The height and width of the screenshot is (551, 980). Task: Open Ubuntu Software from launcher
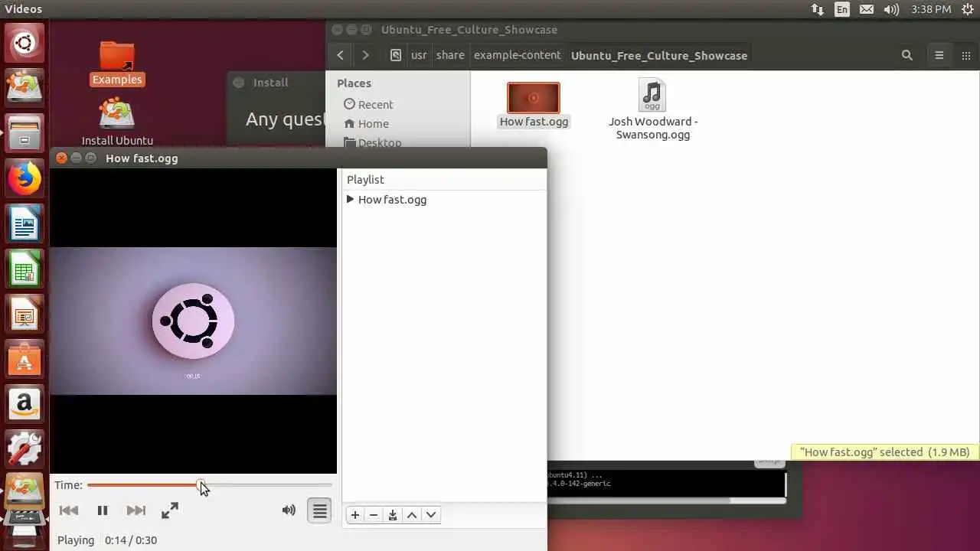[24, 360]
